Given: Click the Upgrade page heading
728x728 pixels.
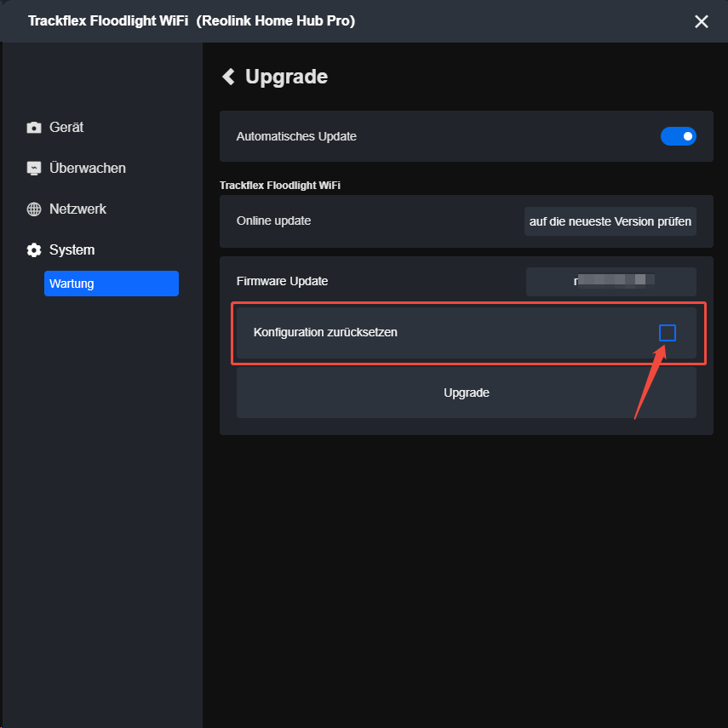Looking at the screenshot, I should point(286,77).
